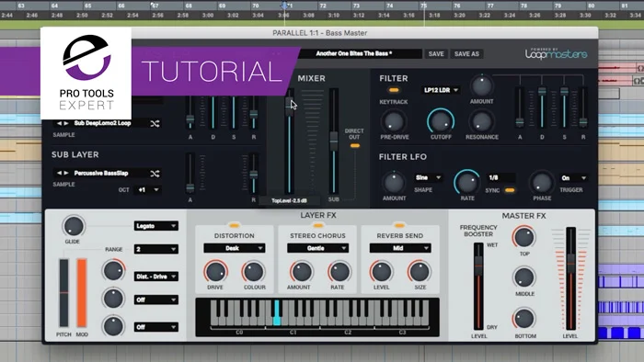Open the second Off mod destination dropdown
644x362 pixels.
(156, 327)
